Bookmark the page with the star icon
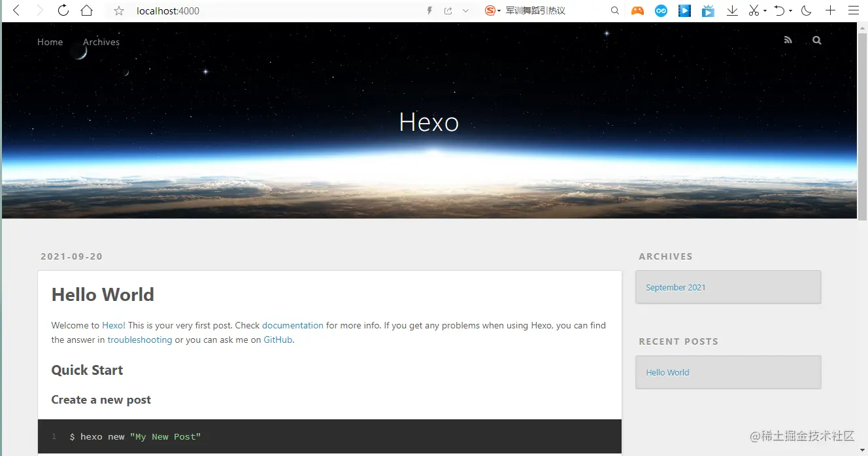This screenshot has height=456, width=868. point(119,10)
